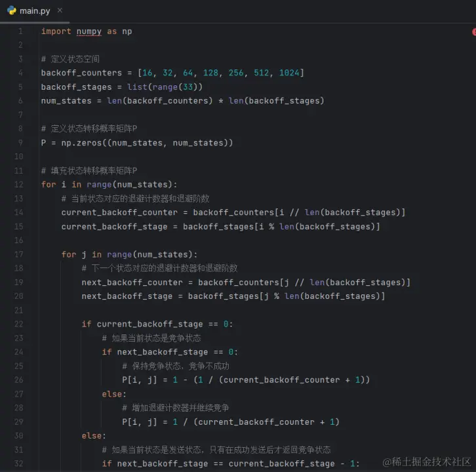Close the main.py tab
Screen dimensions: 476x472
60,10
